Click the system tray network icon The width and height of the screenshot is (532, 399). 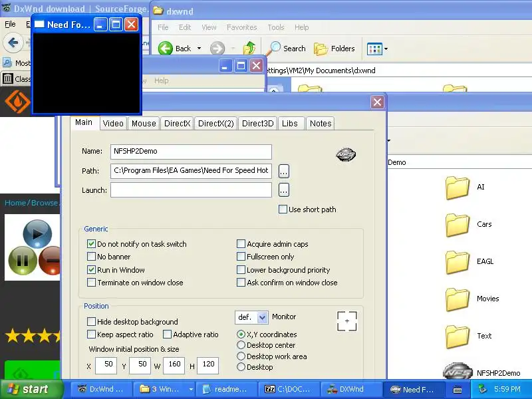pyautogui.click(x=483, y=389)
